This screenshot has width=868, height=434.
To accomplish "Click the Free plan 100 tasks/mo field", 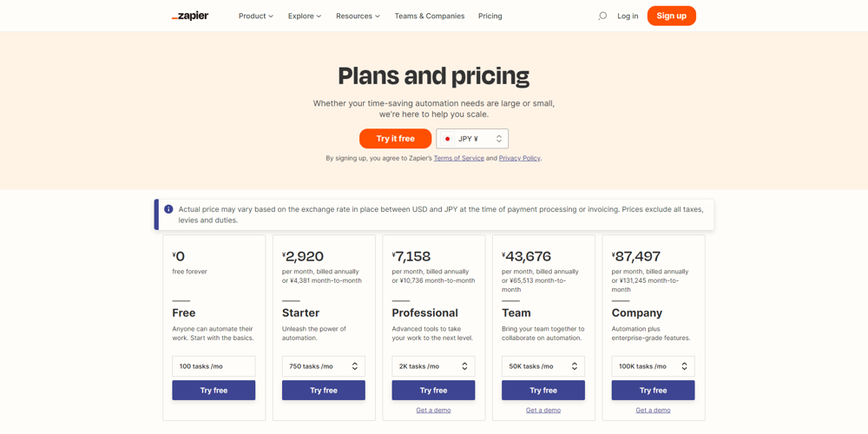I will [x=214, y=366].
